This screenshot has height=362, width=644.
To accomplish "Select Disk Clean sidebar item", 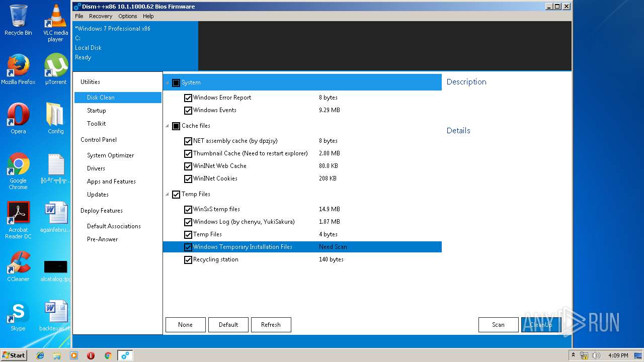I will (x=118, y=98).
